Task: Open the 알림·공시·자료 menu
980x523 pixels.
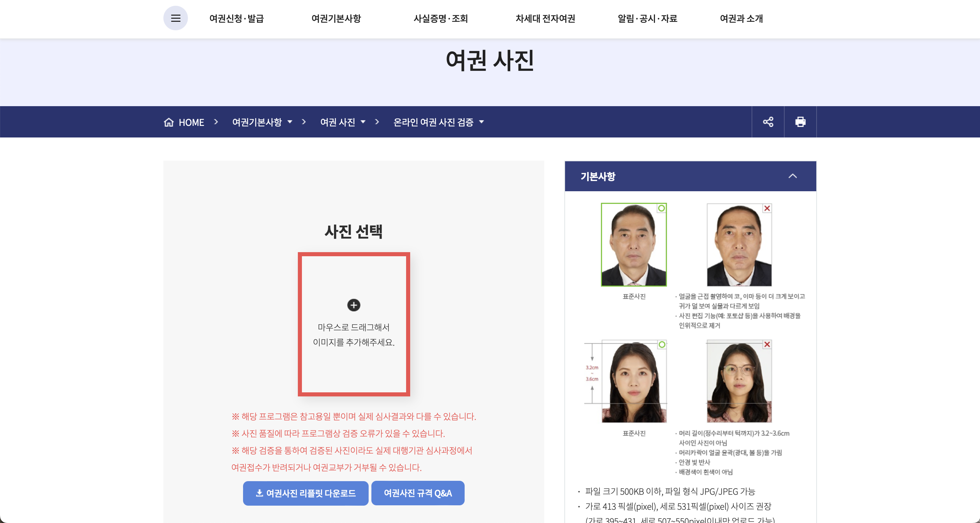Action: point(647,18)
